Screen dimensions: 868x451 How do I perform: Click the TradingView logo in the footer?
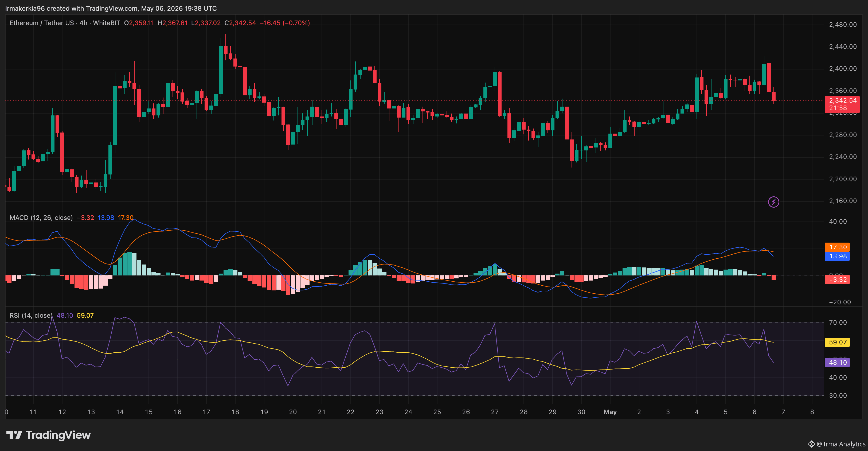[x=49, y=435]
